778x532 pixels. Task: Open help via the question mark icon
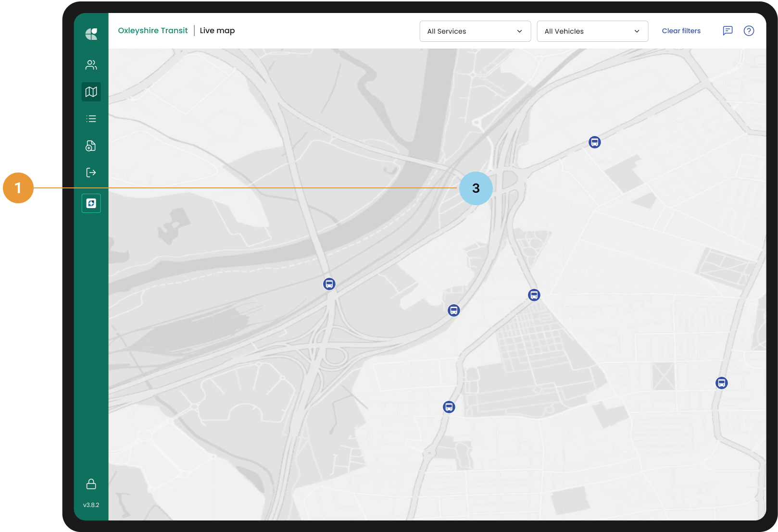(749, 31)
